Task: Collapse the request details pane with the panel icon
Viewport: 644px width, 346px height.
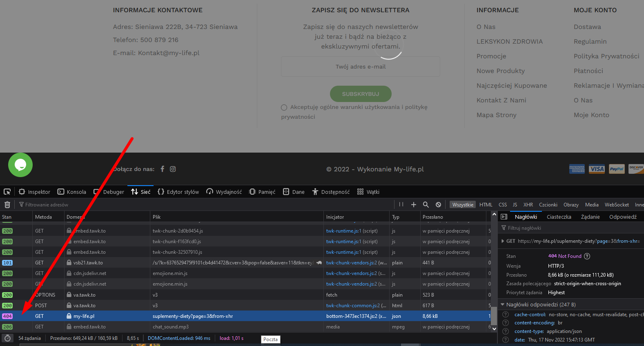Action: coord(504,217)
